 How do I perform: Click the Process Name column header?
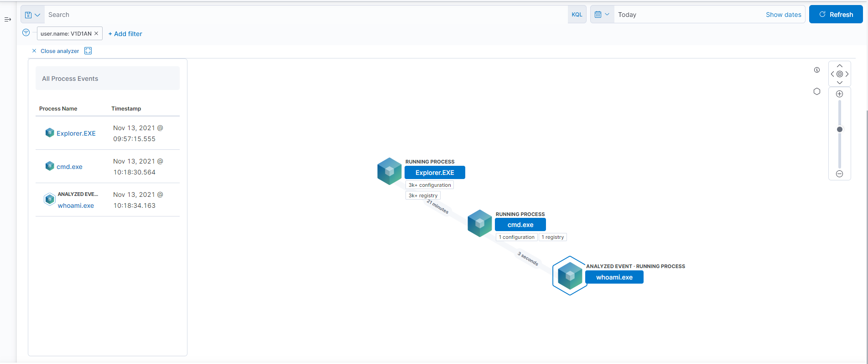tap(58, 109)
